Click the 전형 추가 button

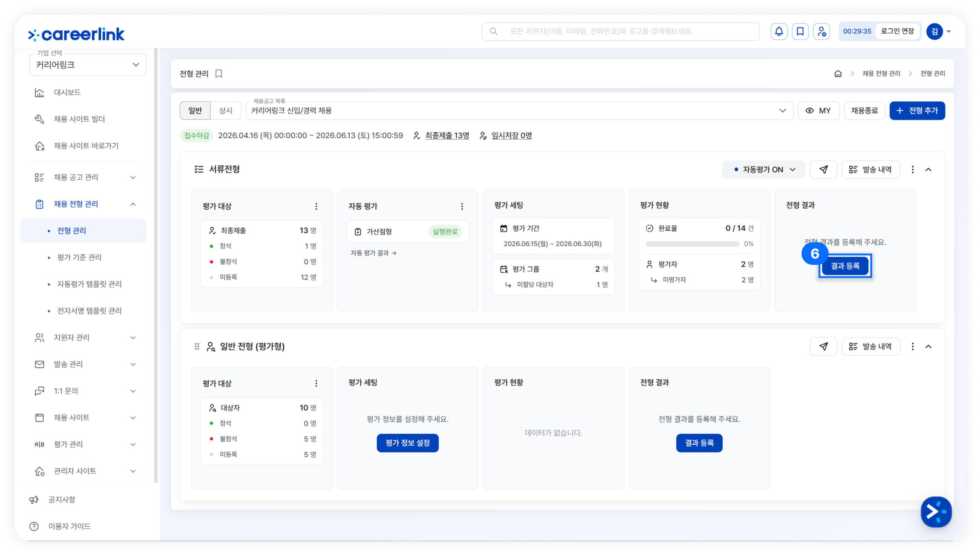pos(917,111)
